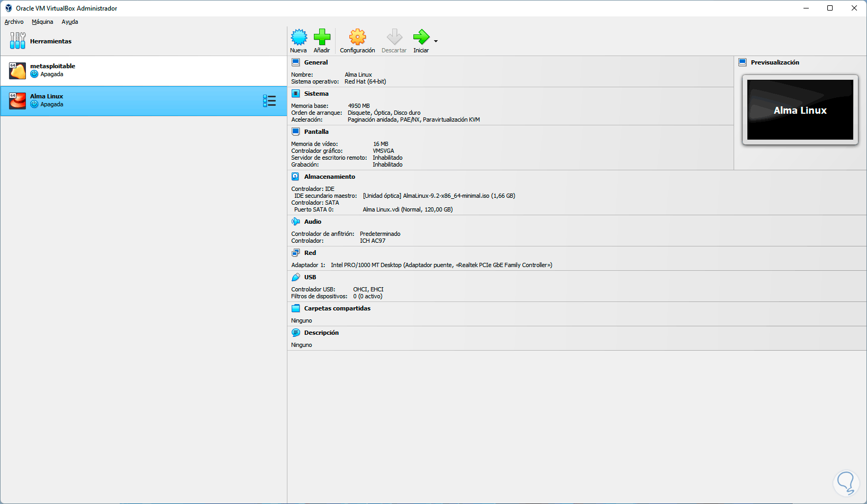Select the Alma Linux VM icon
The height and width of the screenshot is (504, 867).
pyautogui.click(x=17, y=101)
